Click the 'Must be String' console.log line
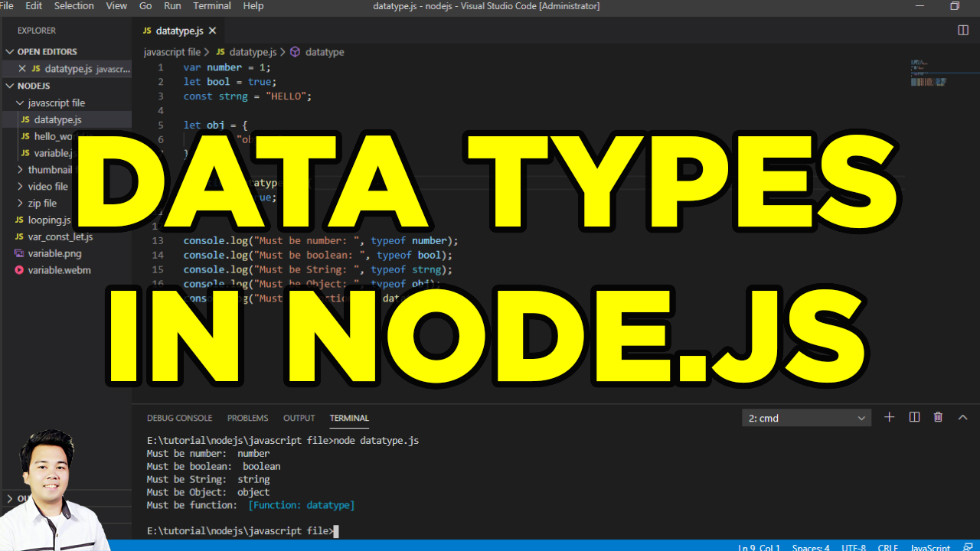980x551 pixels. point(318,269)
